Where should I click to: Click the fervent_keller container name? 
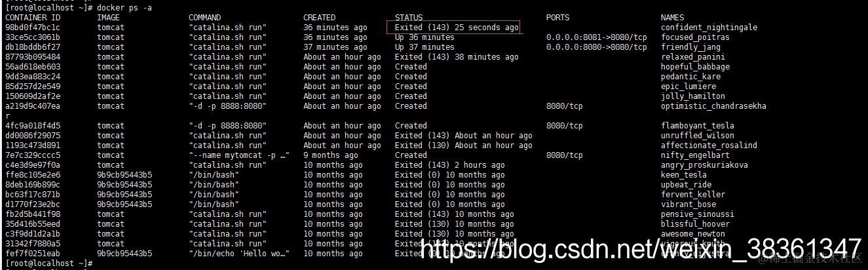tap(693, 195)
